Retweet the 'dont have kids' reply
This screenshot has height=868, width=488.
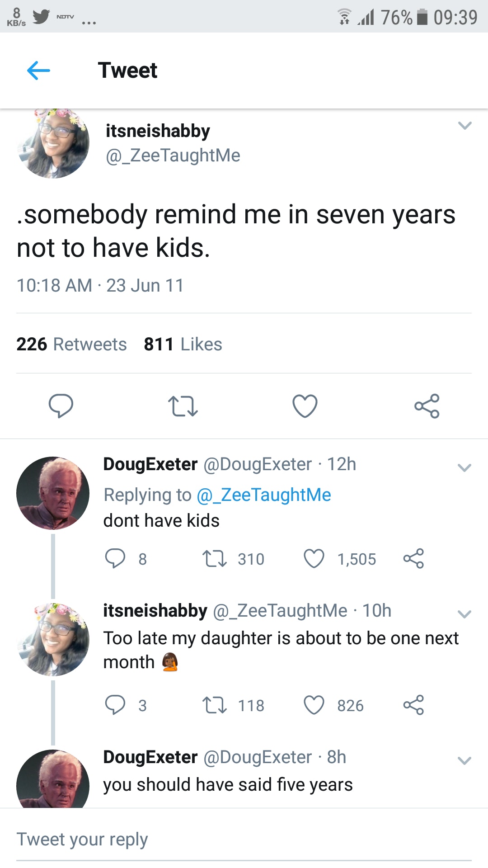click(x=215, y=559)
